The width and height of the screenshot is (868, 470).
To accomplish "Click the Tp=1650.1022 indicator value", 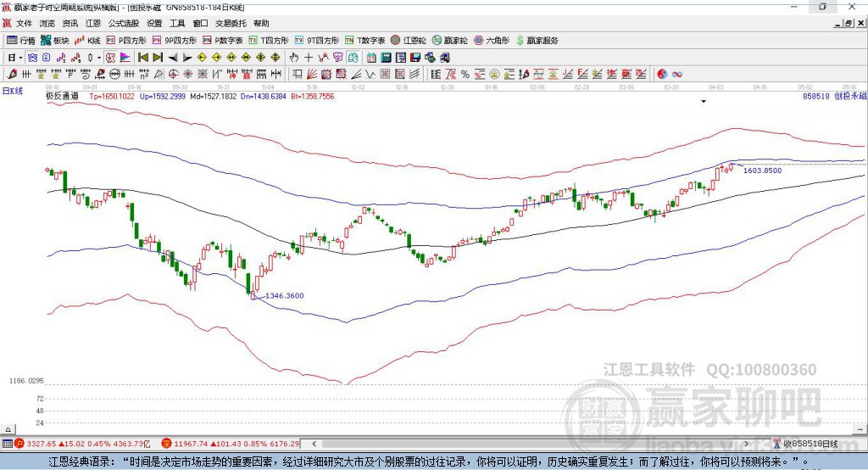I will pyautogui.click(x=112, y=96).
